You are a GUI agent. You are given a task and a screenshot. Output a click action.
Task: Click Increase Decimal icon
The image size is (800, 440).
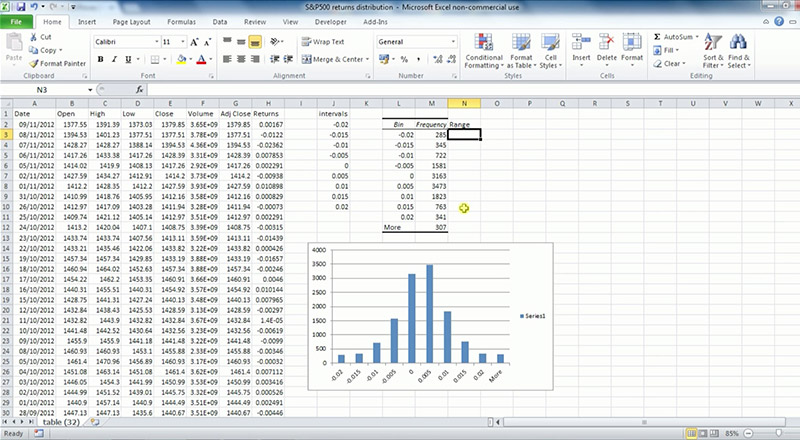pos(437,59)
